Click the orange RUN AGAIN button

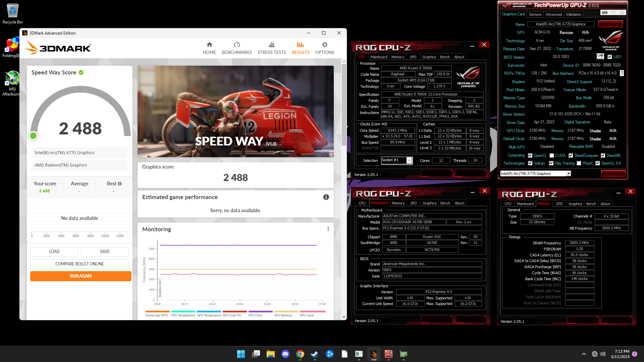tap(81, 276)
